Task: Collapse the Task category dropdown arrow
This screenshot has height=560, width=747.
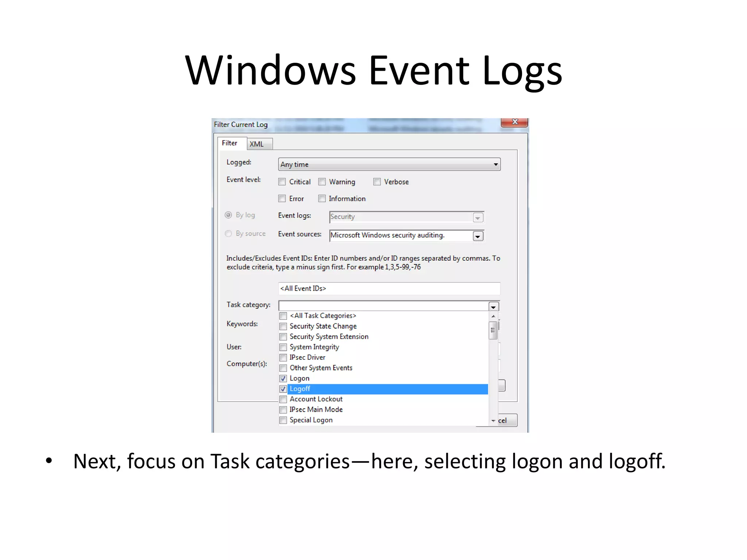Action: pos(494,307)
